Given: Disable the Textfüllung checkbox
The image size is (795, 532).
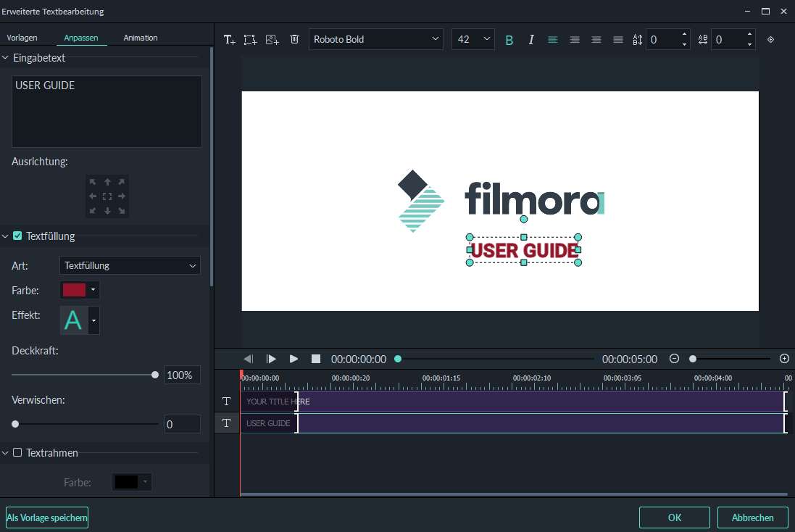Looking at the screenshot, I should pyautogui.click(x=17, y=236).
